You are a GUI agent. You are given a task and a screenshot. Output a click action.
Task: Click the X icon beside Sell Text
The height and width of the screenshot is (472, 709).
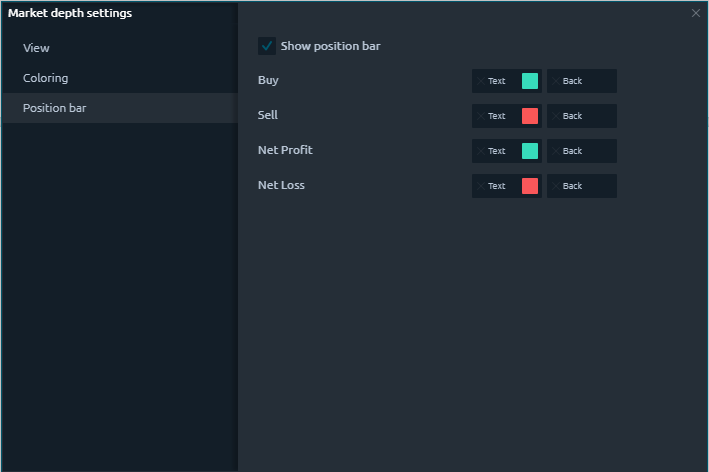pyautogui.click(x=481, y=116)
